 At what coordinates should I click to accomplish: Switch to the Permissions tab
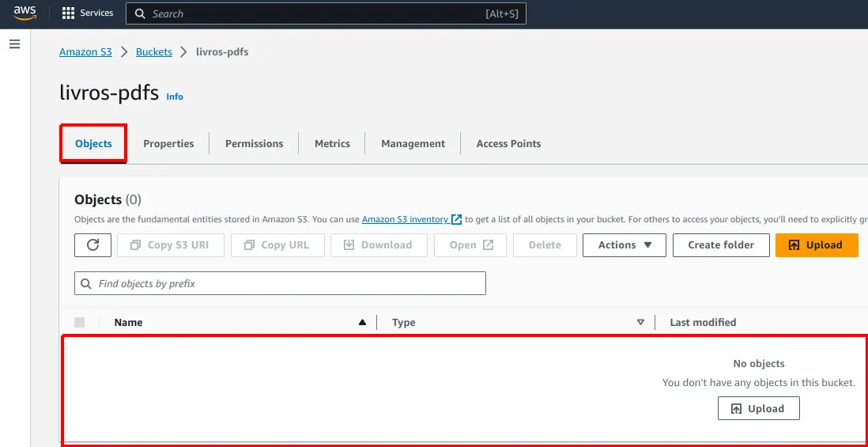tap(254, 143)
